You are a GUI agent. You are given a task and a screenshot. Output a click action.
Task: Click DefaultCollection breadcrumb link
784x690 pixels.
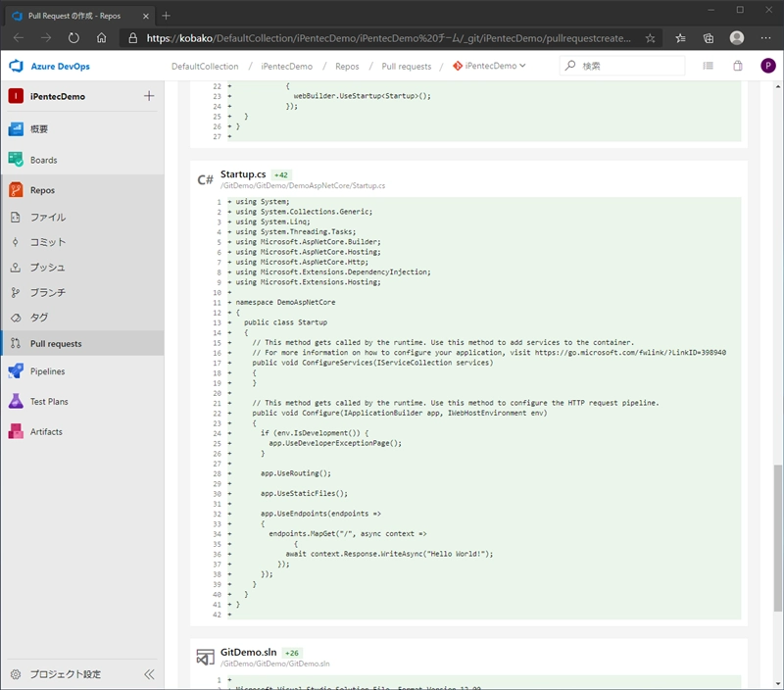click(x=205, y=66)
